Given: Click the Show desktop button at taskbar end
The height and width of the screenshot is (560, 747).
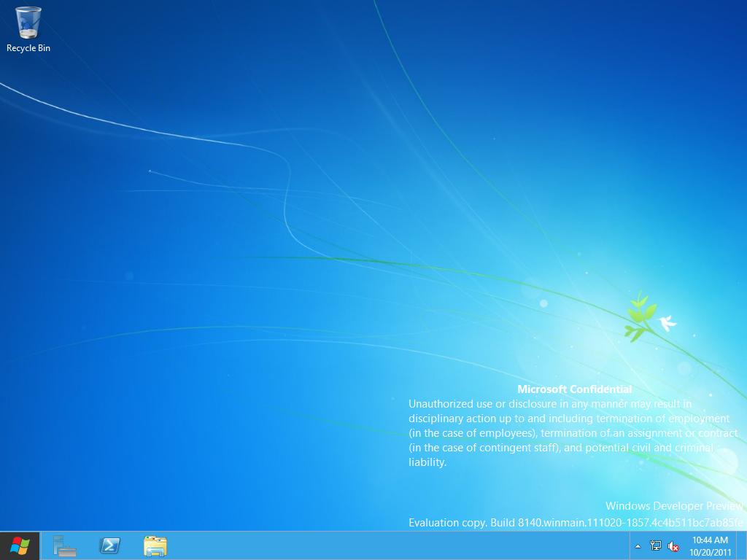Looking at the screenshot, I should click(x=742, y=545).
